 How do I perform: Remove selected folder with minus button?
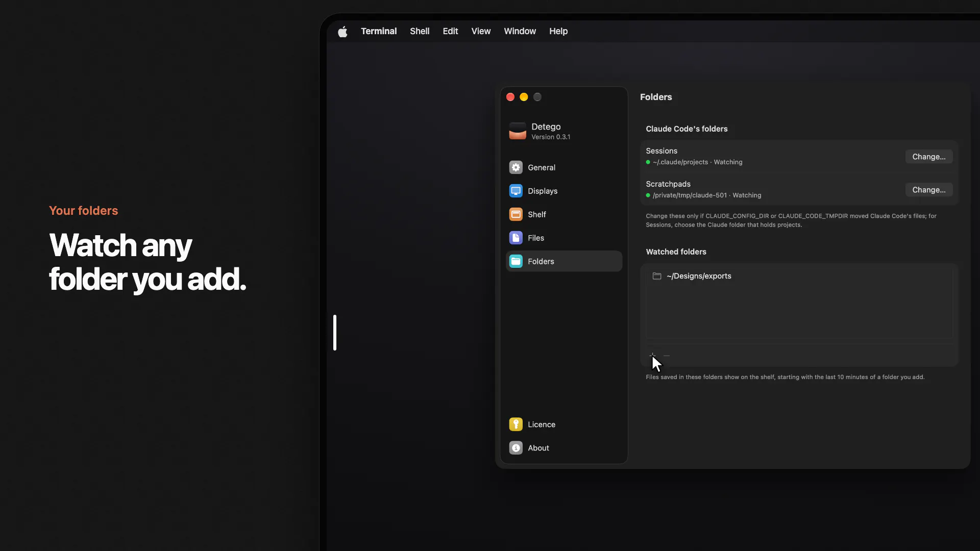click(667, 355)
